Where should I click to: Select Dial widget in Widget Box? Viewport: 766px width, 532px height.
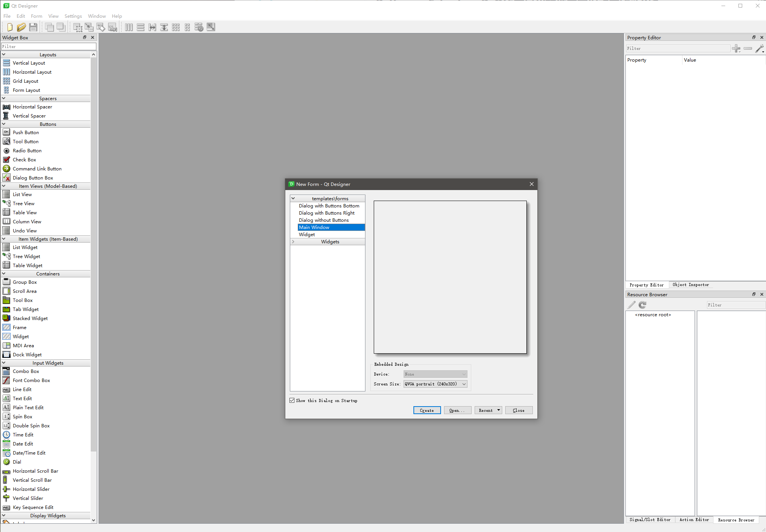(x=17, y=462)
